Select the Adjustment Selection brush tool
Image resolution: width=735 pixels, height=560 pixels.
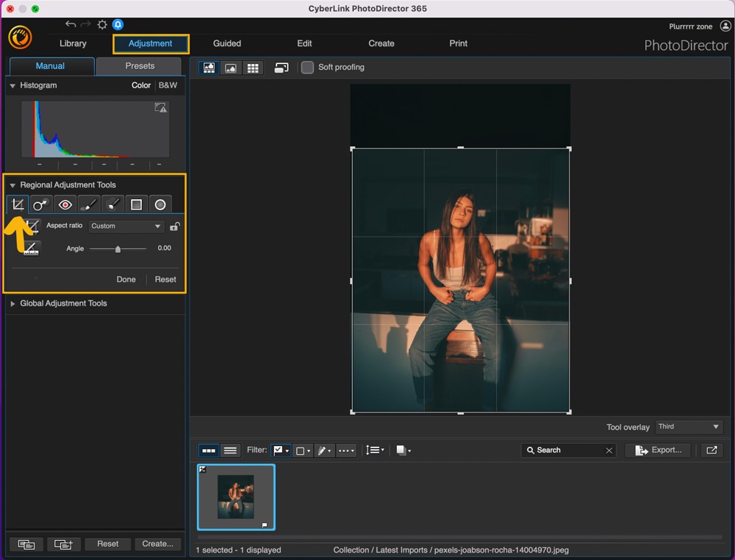coord(112,205)
